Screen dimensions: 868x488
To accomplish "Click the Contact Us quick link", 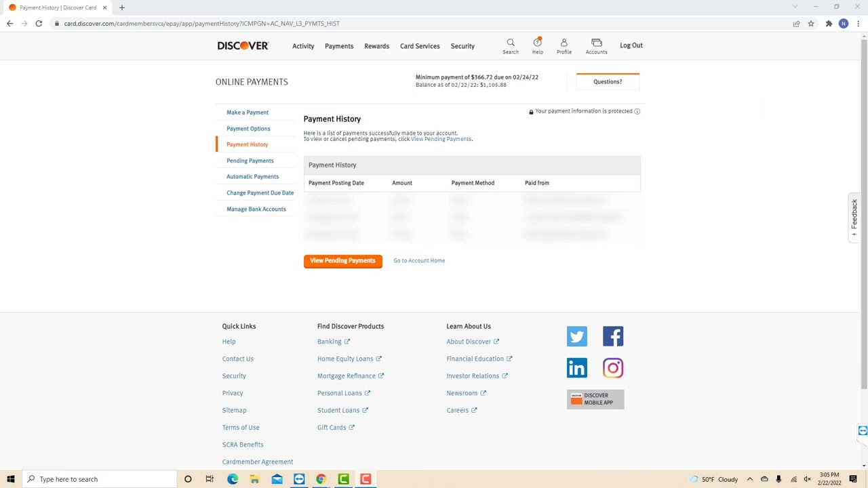I will point(238,359).
